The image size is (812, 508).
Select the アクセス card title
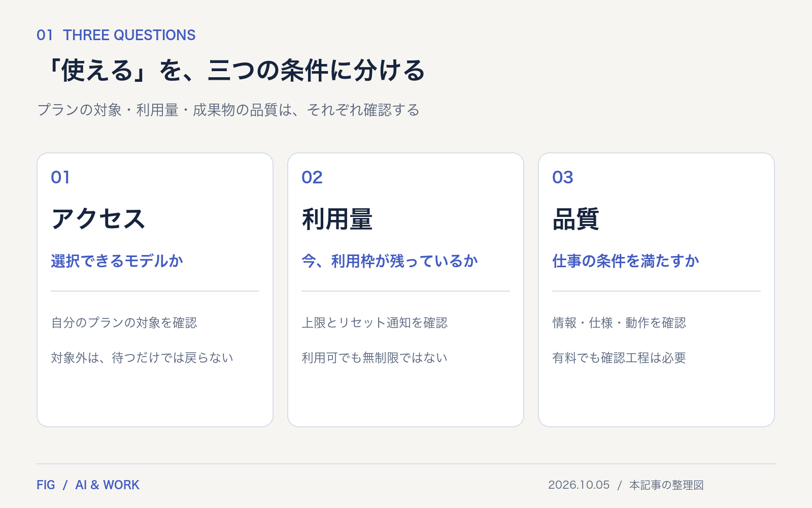click(x=98, y=219)
